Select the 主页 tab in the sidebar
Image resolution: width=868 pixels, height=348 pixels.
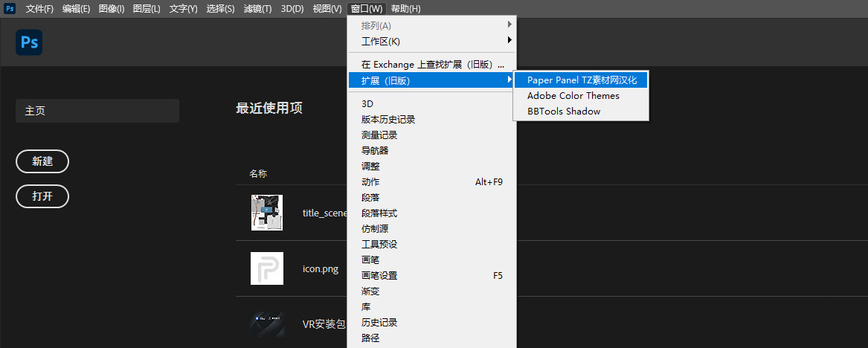tap(97, 111)
